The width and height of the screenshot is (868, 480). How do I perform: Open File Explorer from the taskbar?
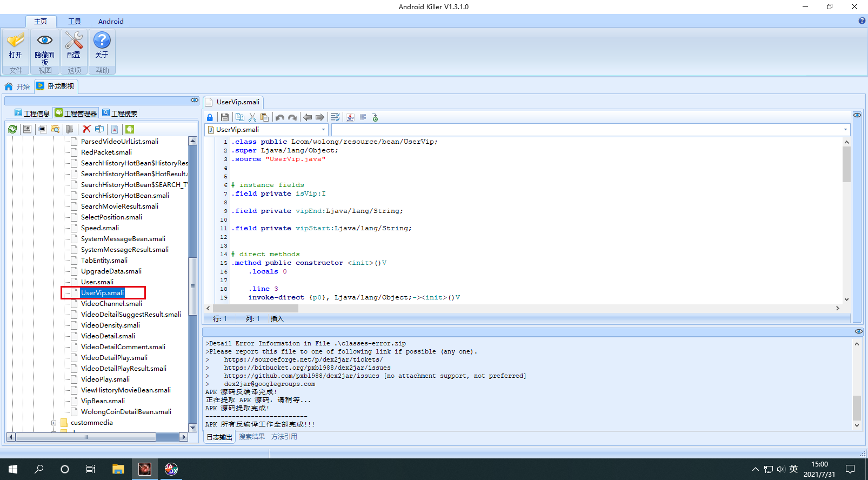tap(118, 469)
